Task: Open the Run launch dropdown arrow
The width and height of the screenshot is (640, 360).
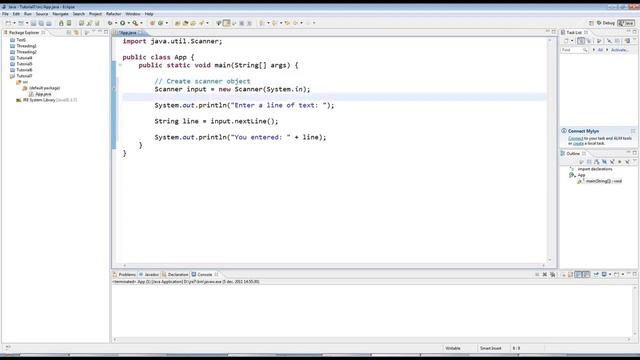Action: 129,23
